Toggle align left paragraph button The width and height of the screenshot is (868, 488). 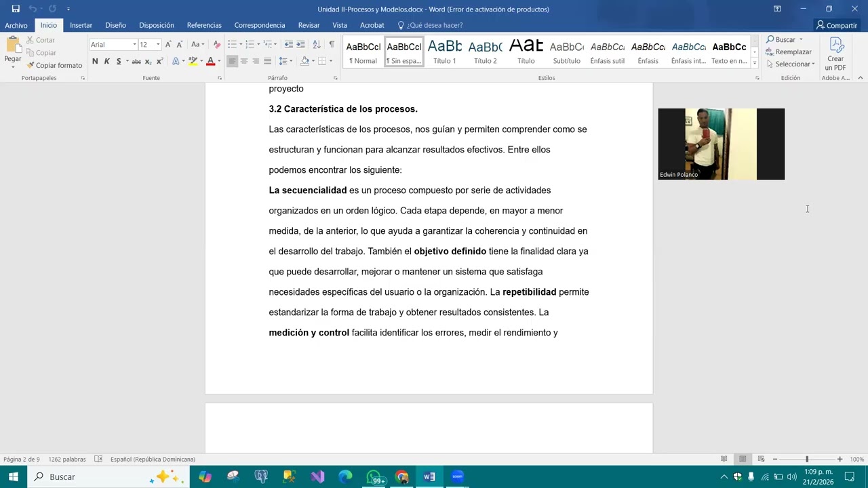[x=233, y=61]
